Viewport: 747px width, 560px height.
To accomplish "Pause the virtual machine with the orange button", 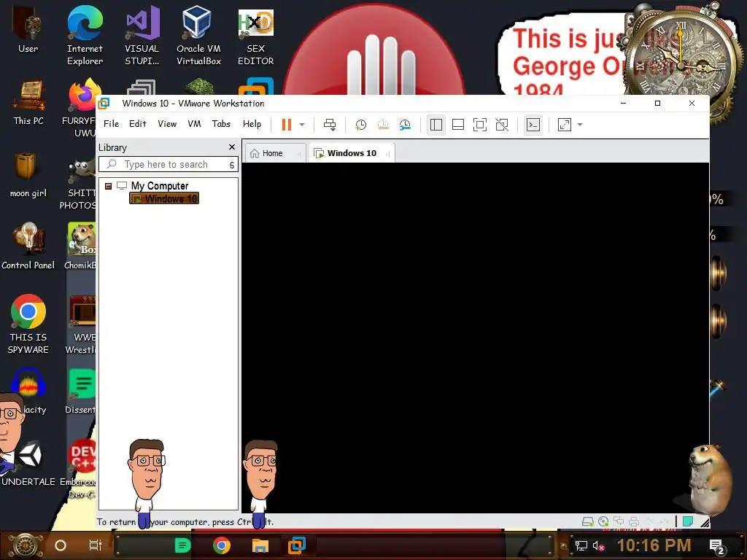I will (x=286, y=125).
